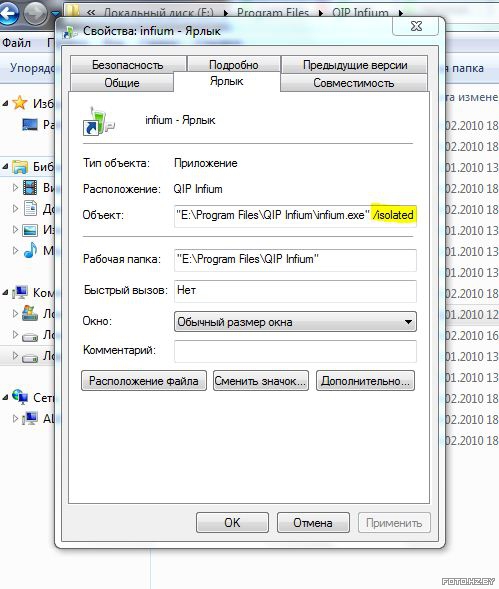The image size is (499, 589).
Task: Switch to the Общие tab
Action: (x=122, y=83)
